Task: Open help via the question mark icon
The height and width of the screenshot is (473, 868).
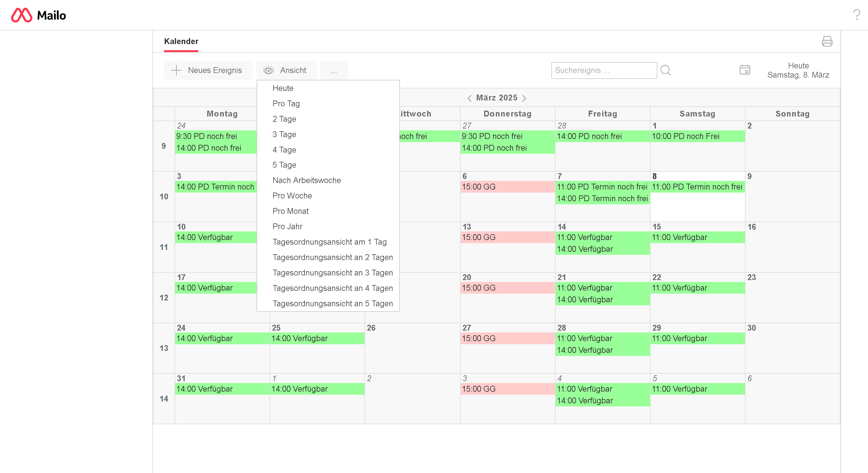Action: coord(856,14)
